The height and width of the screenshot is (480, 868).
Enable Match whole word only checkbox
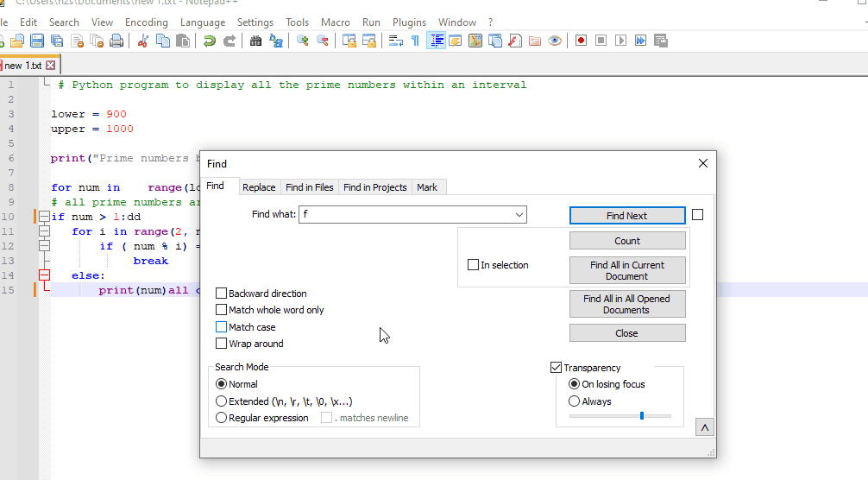point(221,310)
